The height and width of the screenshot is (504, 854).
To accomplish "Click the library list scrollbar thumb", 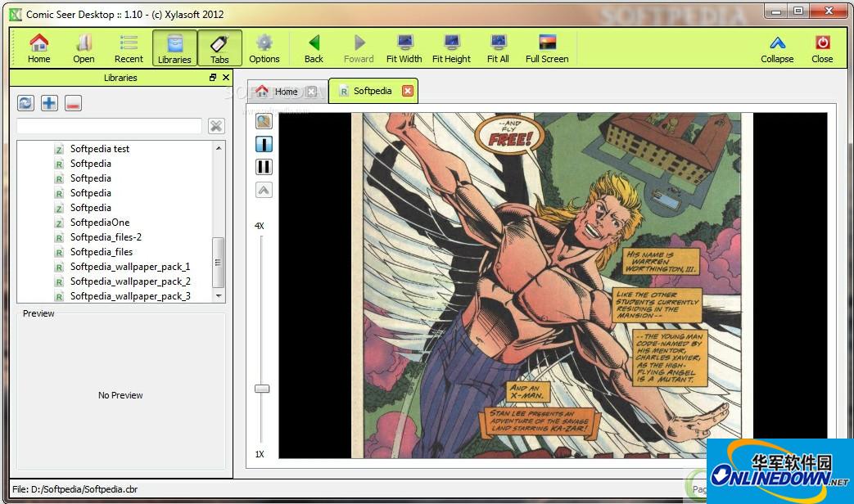I will 218,263.
